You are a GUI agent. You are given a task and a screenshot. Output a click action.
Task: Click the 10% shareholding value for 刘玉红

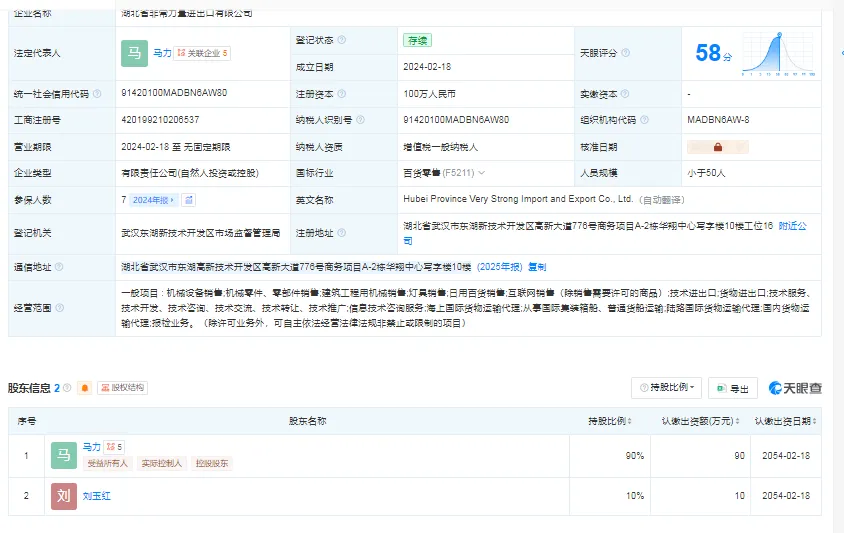click(635, 496)
